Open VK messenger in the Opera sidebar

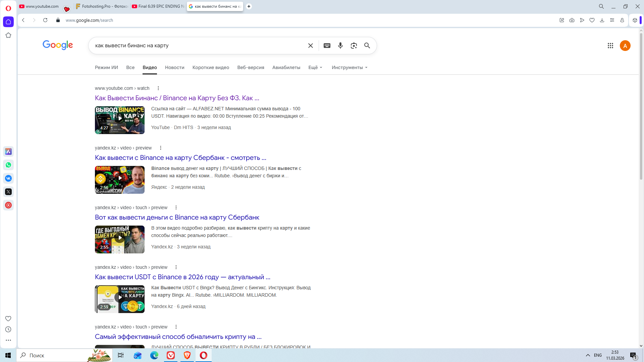[8, 178]
